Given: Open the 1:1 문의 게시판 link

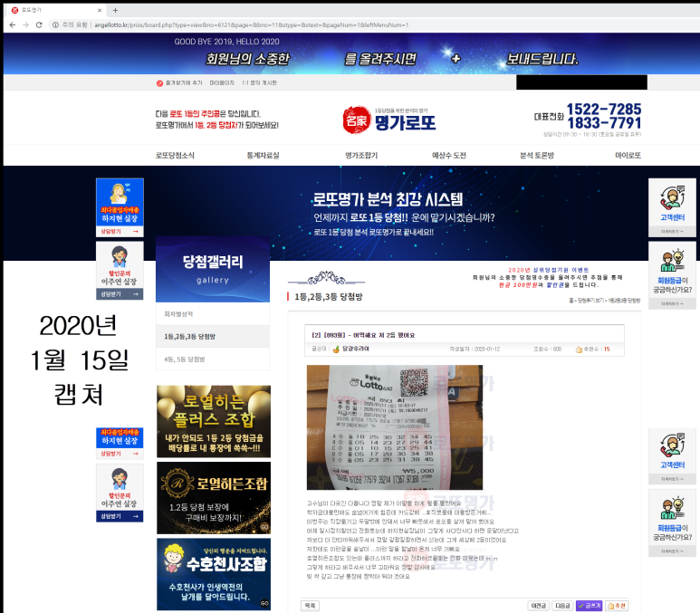Looking at the screenshot, I should [259, 83].
